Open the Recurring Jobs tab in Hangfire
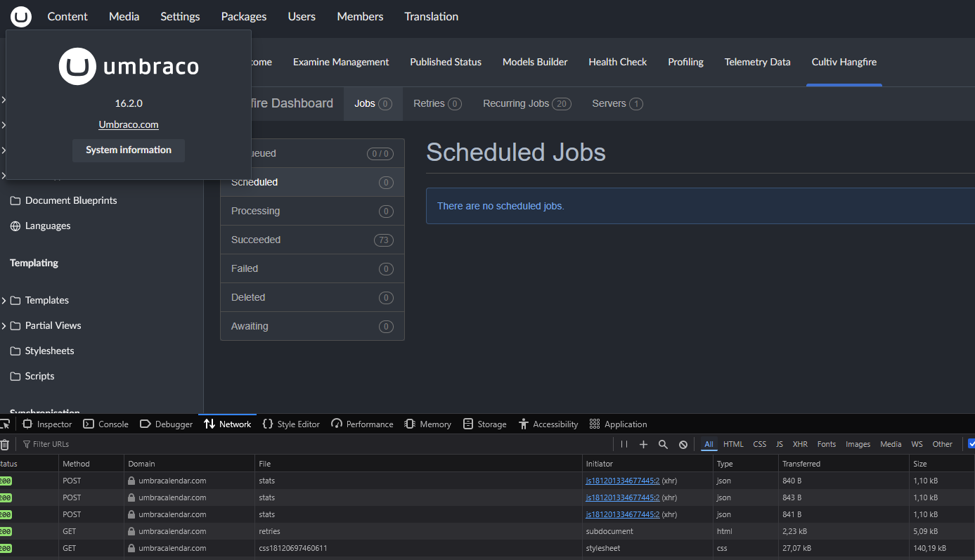Viewport: 975px width, 560px height. (x=526, y=104)
